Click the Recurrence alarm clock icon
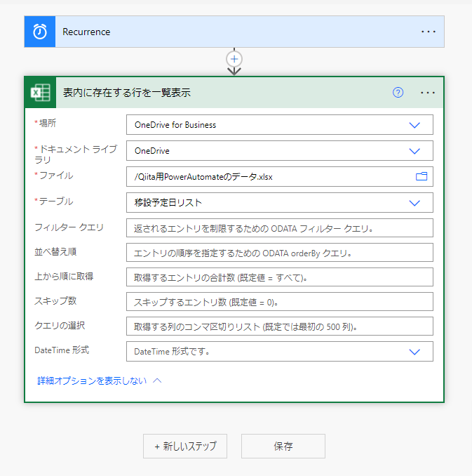This screenshot has width=472, height=476. [x=40, y=32]
